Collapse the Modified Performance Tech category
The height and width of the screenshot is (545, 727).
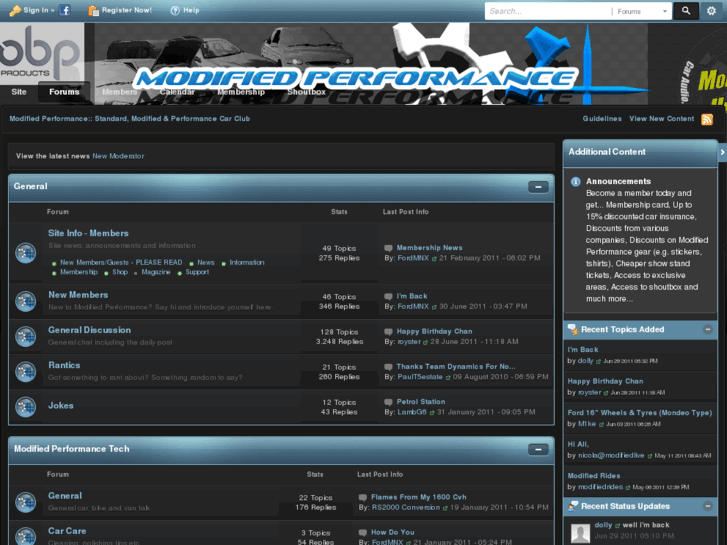[x=538, y=449]
